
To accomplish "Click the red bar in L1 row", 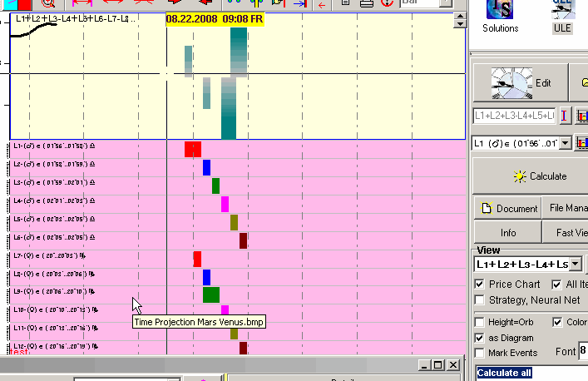I will 193,149.
